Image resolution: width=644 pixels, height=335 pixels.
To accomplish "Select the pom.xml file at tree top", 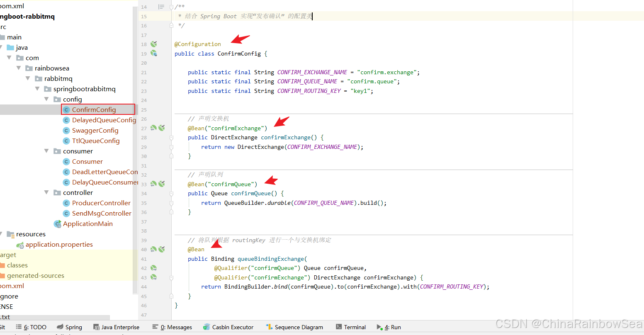I will point(12,6).
